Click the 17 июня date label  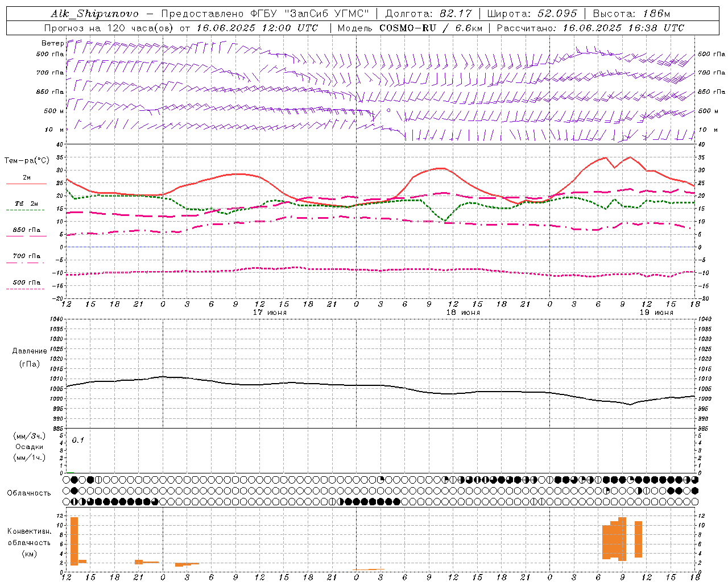[x=270, y=313]
